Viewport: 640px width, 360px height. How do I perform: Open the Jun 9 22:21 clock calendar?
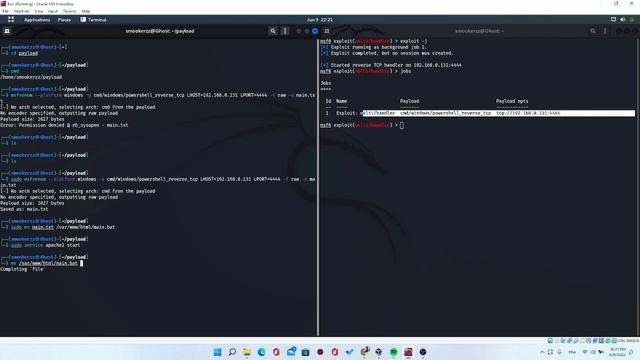pos(320,20)
